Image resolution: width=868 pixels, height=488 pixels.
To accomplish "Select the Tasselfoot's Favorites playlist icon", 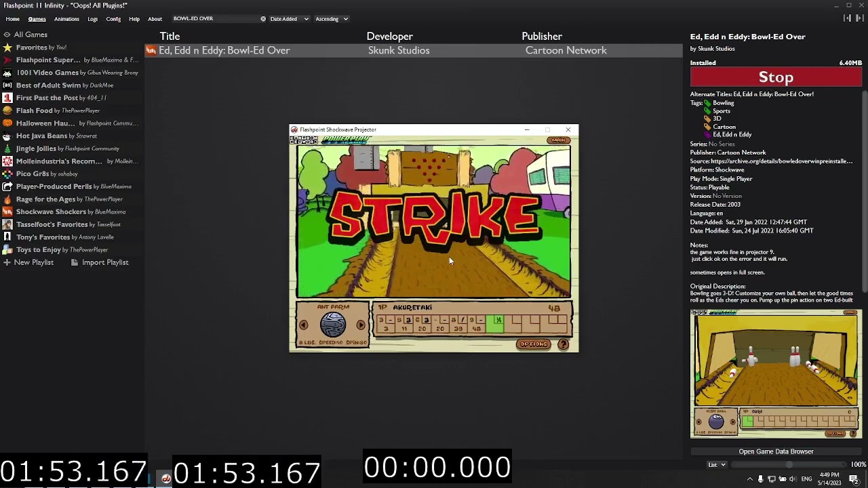I will click(x=7, y=224).
